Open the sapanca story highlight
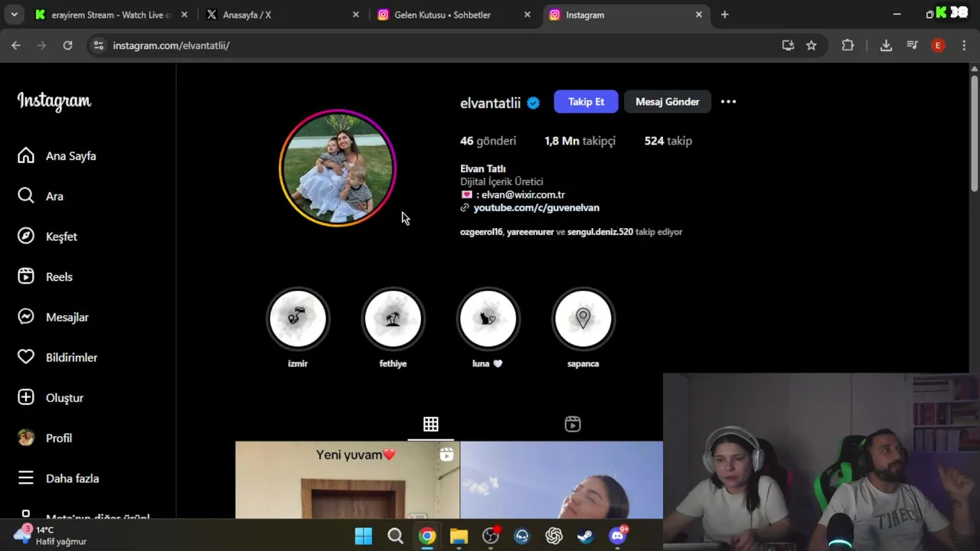The width and height of the screenshot is (980, 551). pyautogui.click(x=583, y=318)
